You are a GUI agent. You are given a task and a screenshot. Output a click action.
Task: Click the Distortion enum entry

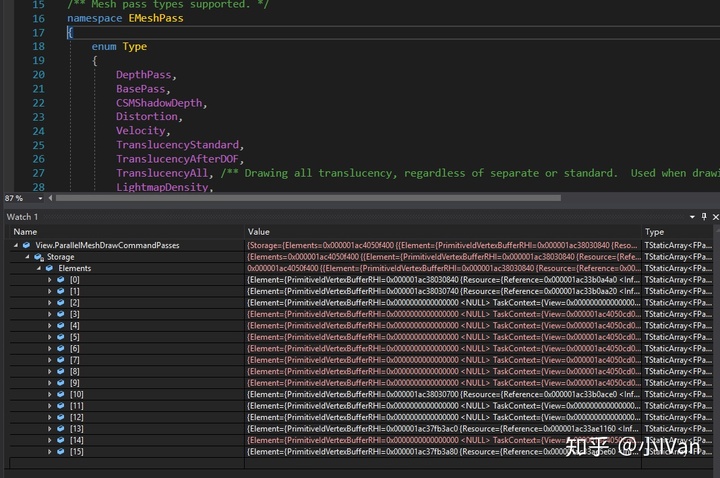point(146,117)
